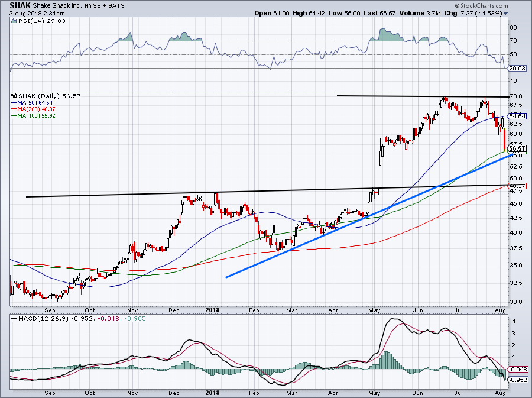This screenshot has width=532, height=398.
Task: Click the 70.0 price axis label
Action: pyautogui.click(x=515, y=96)
